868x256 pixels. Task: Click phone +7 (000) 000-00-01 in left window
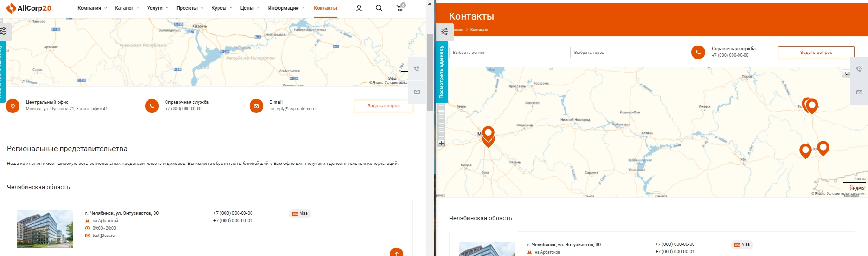point(233,221)
